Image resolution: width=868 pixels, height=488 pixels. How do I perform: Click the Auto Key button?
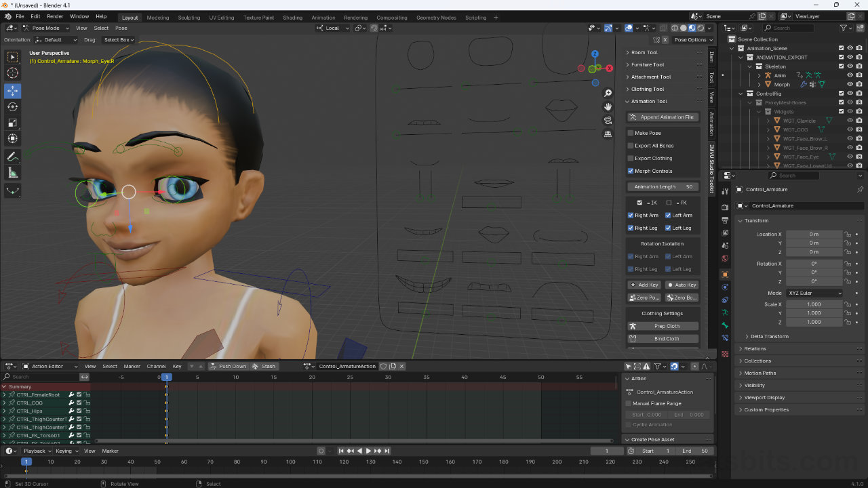(682, 285)
